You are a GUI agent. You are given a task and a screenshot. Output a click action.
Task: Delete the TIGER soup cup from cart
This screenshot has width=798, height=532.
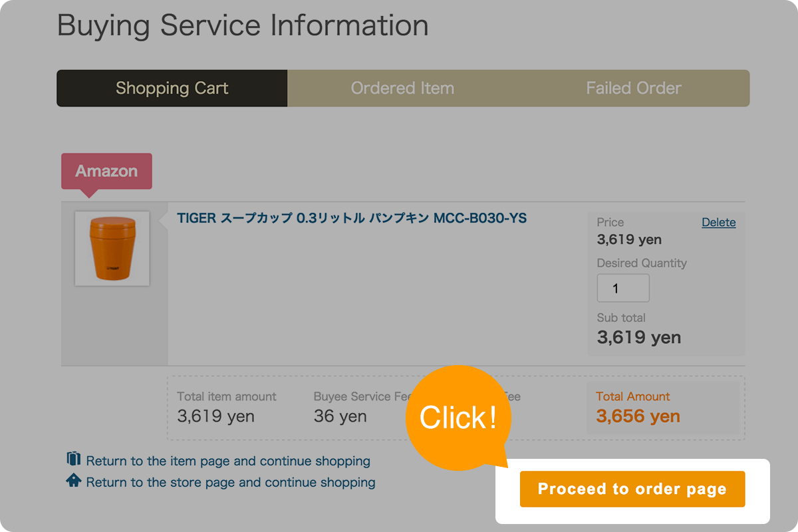[719, 222]
